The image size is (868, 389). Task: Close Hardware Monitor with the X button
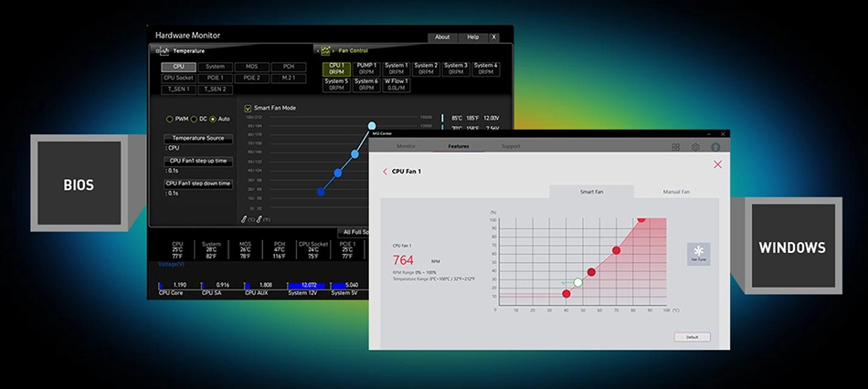[x=493, y=37]
